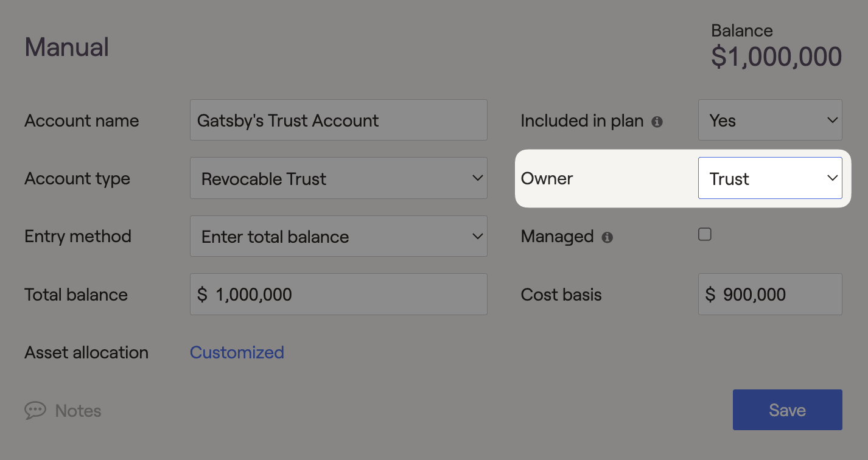This screenshot has height=460, width=868.
Task: Click the Account type chevron arrow
Action: pos(478,178)
